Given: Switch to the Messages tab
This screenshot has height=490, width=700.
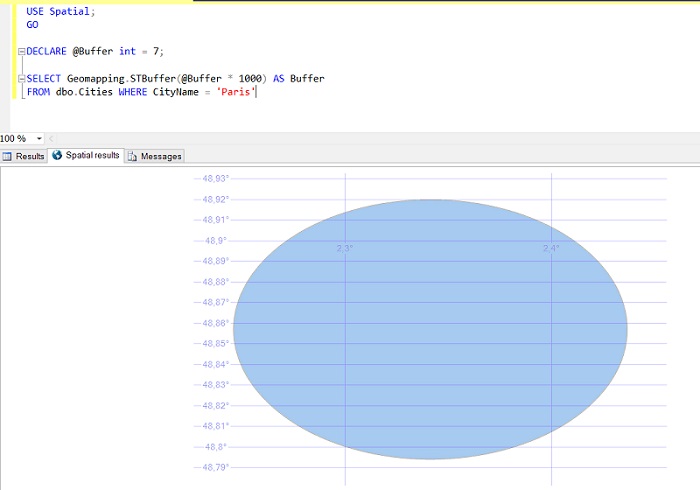Looking at the screenshot, I should pos(160,156).
